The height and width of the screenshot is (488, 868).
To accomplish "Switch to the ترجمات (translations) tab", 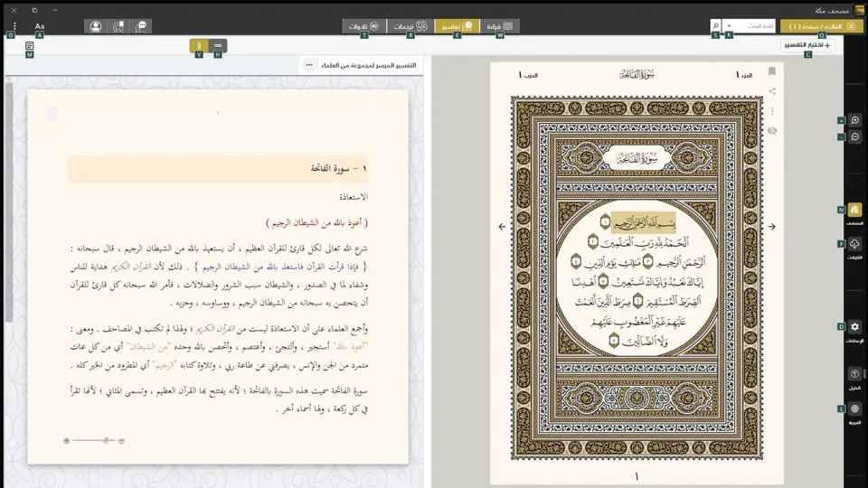I will pos(410,27).
